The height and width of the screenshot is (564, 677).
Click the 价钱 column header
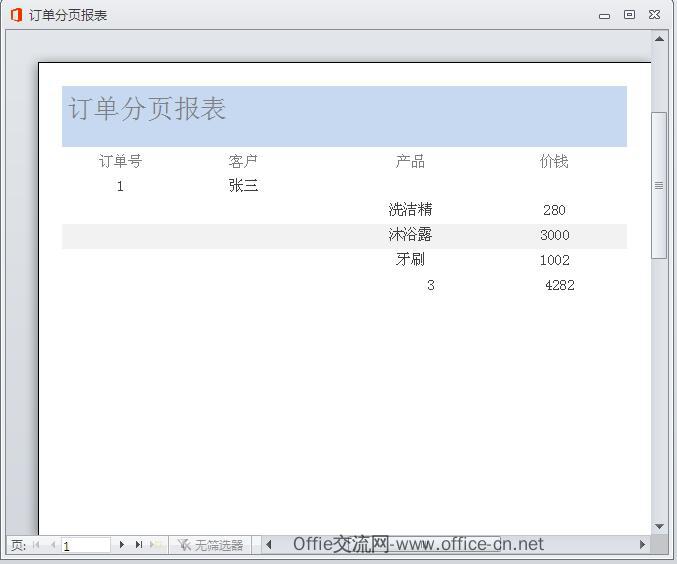click(554, 161)
